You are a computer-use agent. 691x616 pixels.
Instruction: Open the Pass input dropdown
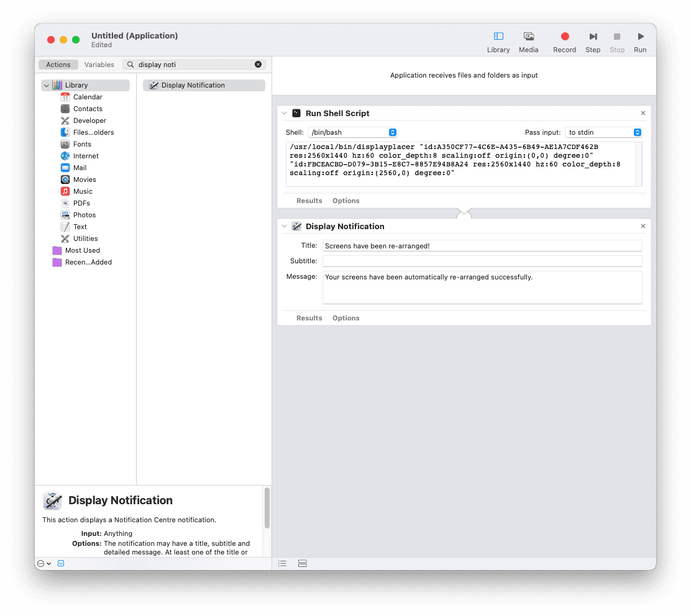coord(603,132)
